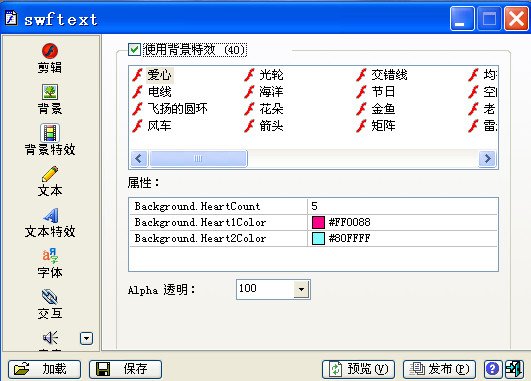
Task: Click the left arrow of effects scrollbar
Action: (139, 158)
